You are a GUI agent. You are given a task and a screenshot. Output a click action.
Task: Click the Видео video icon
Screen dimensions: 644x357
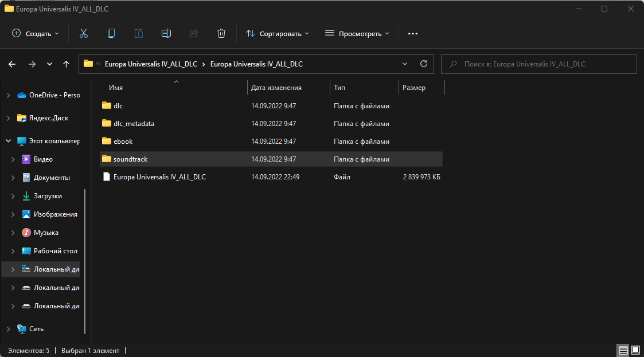point(26,159)
